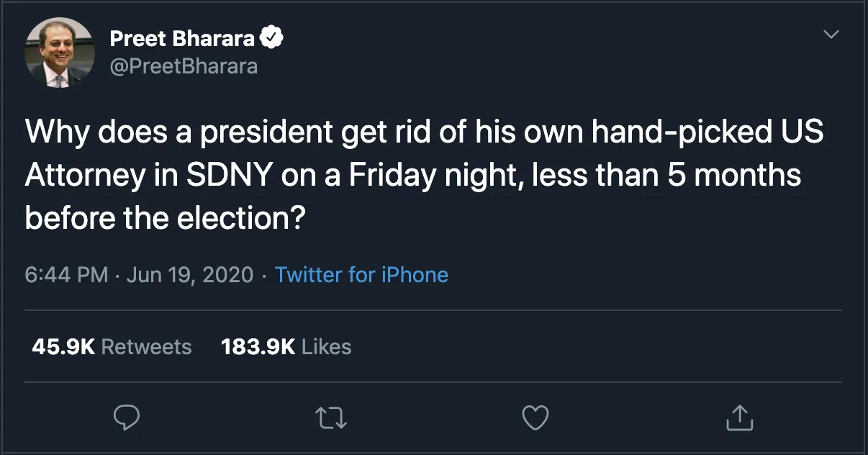
Task: View the Retweets list
Action: (x=146, y=346)
